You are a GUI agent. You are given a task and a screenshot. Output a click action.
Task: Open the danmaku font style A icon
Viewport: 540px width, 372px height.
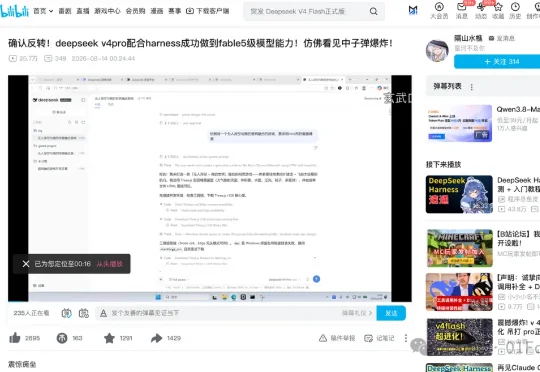[103, 313]
